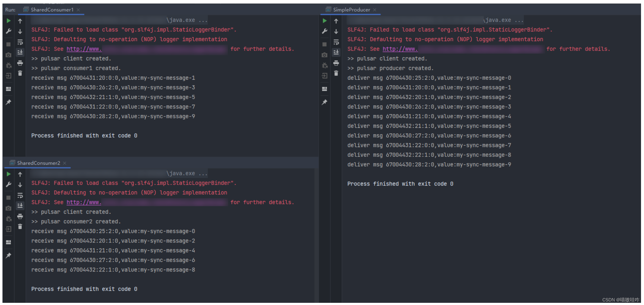Rerun SharedConsumer1 with the green run icon

[8, 21]
